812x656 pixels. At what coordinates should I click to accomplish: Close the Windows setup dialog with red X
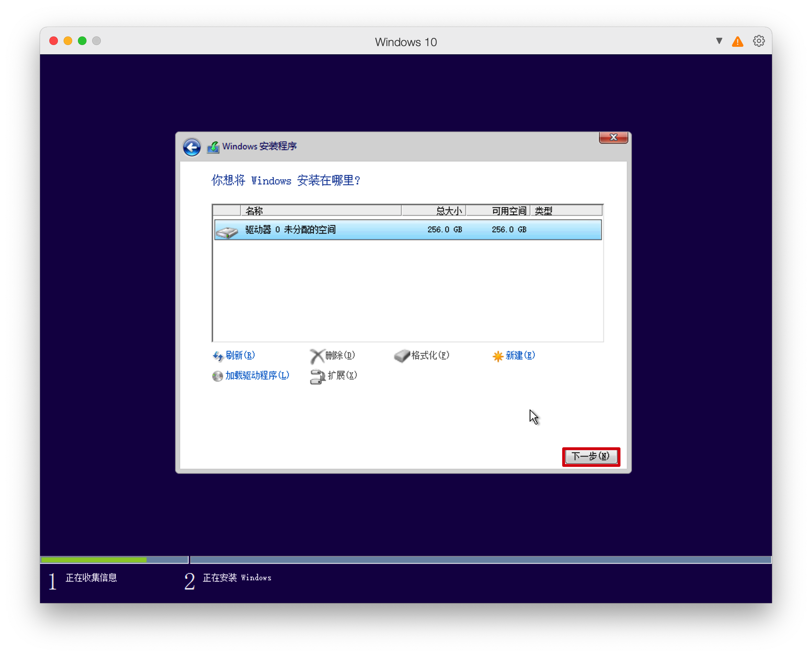point(613,138)
